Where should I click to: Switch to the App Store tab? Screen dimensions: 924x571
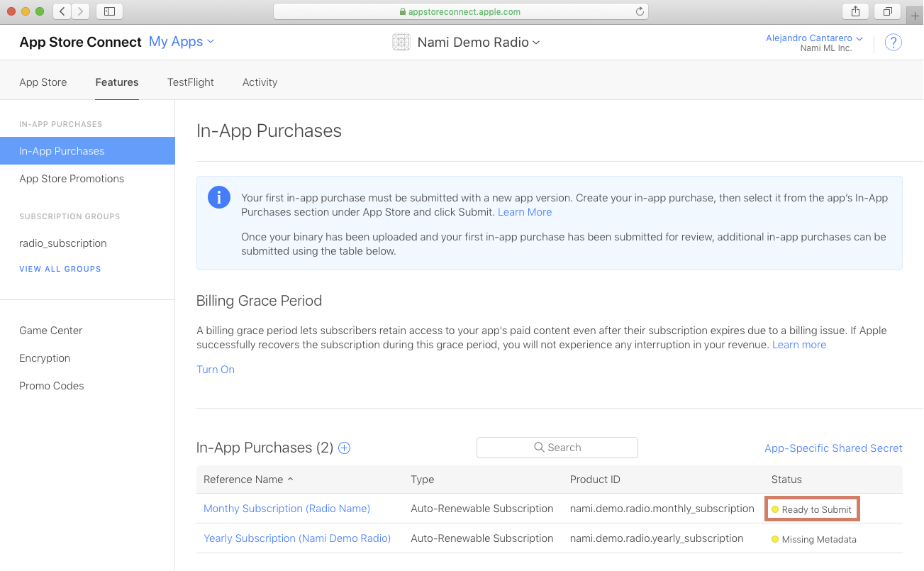point(43,82)
